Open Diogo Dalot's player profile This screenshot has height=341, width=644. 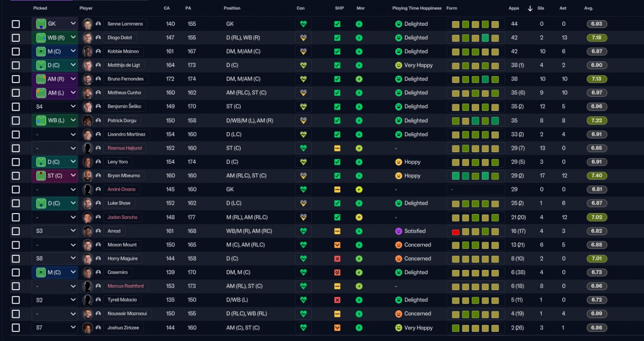point(120,38)
